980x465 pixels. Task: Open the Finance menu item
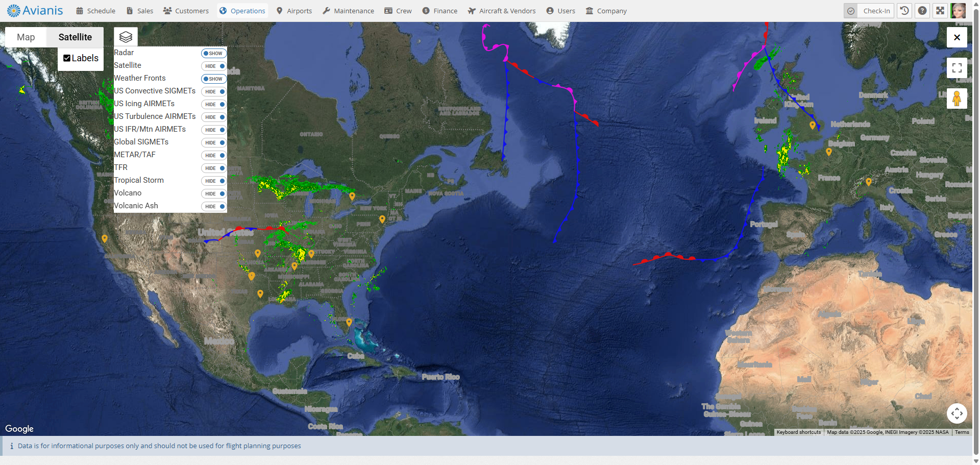(x=439, y=11)
